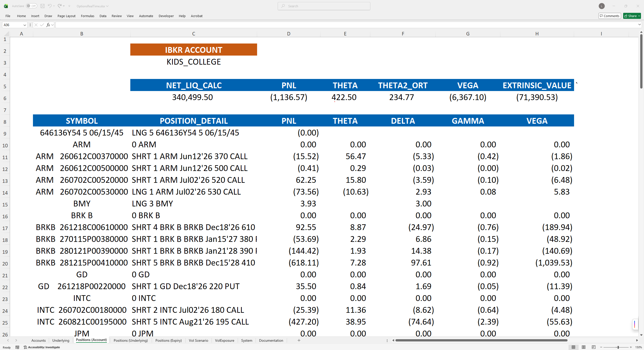Viewport: 644px width, 350px height.
Task: Select cell SHRT 1 GD Dec18'26 220 PUT
Action: (x=194, y=286)
